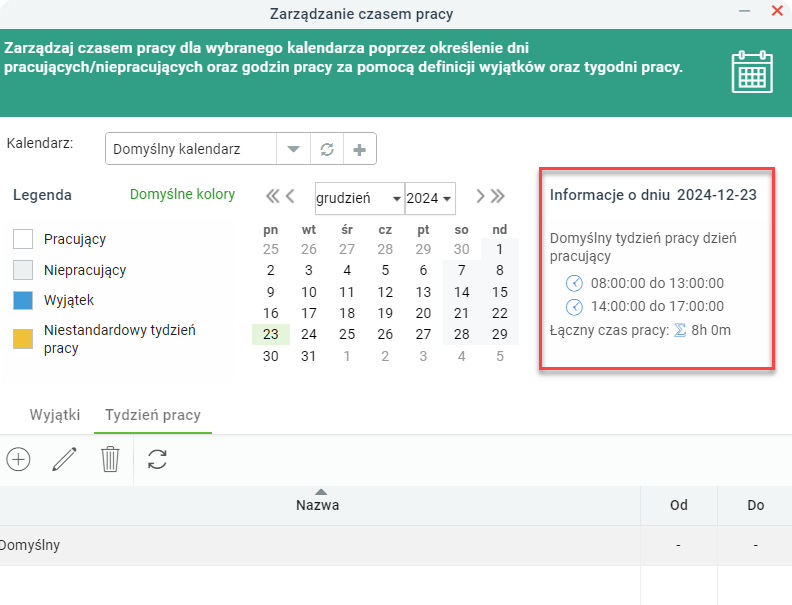Add a new calendar with the plus icon

point(360,149)
